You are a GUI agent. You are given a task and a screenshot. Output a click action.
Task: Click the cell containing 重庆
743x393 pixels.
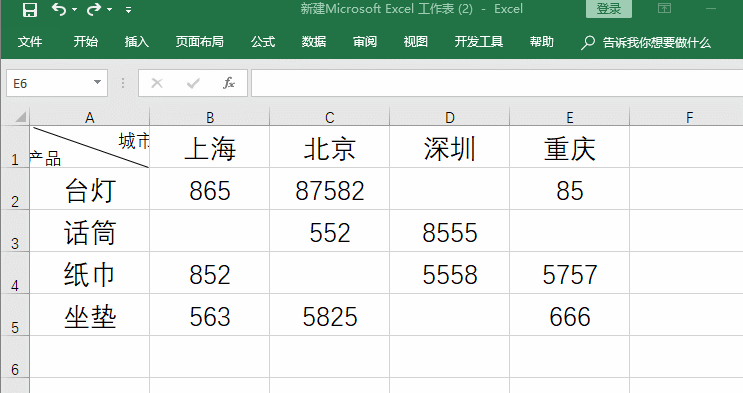[x=570, y=147]
